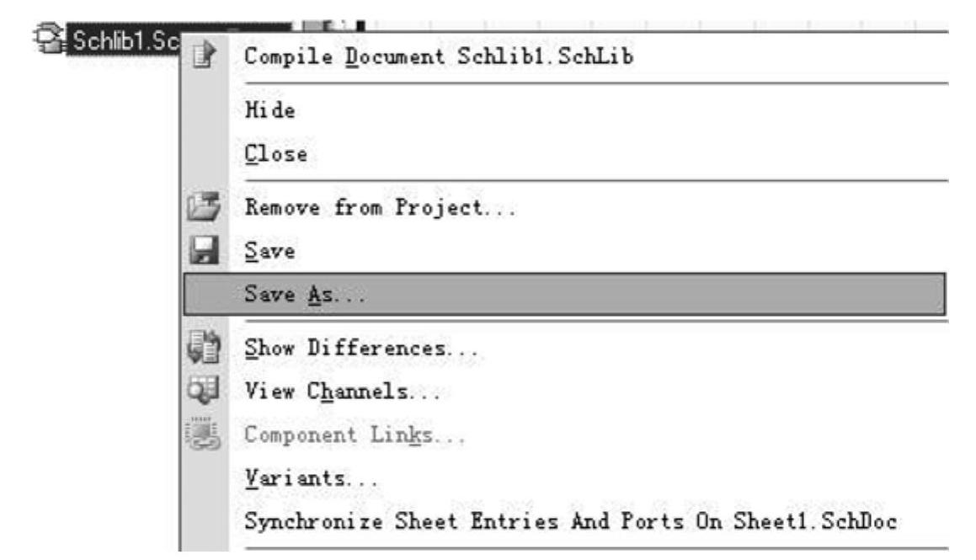The image size is (976, 560).
Task: Select Close in the context menu
Action: pyautogui.click(x=275, y=154)
